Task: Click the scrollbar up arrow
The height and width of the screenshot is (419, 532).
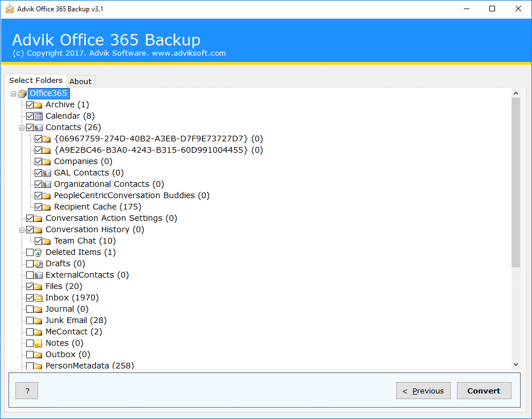Action: (x=516, y=93)
